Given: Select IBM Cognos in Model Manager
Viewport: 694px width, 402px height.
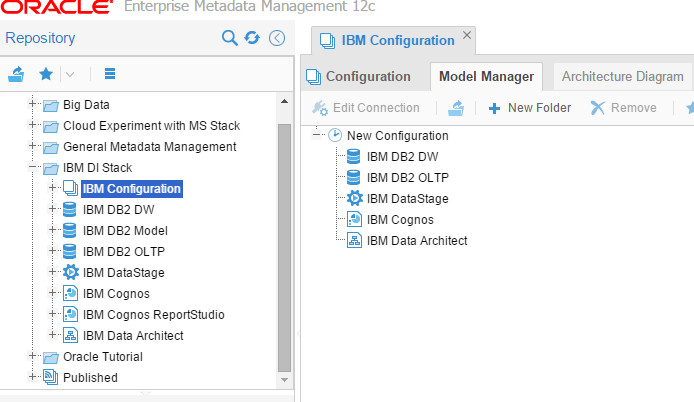Looking at the screenshot, I should coord(400,220).
